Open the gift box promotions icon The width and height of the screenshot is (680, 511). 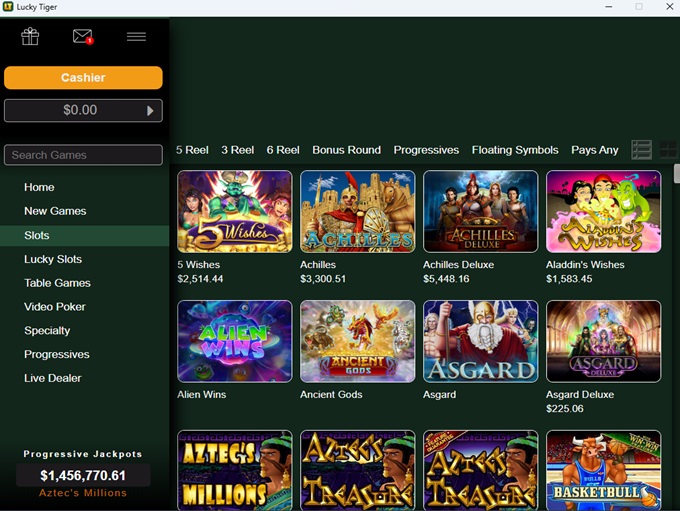[30, 36]
